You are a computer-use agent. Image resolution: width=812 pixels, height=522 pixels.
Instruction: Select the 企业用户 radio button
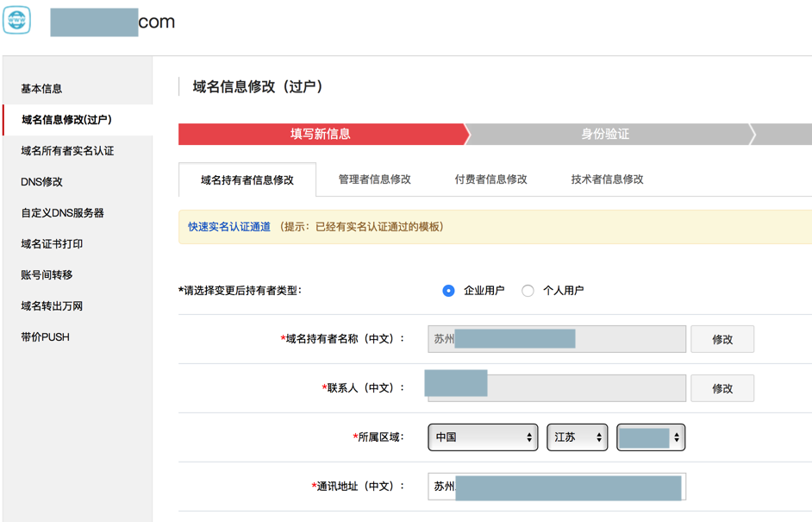[x=448, y=291]
